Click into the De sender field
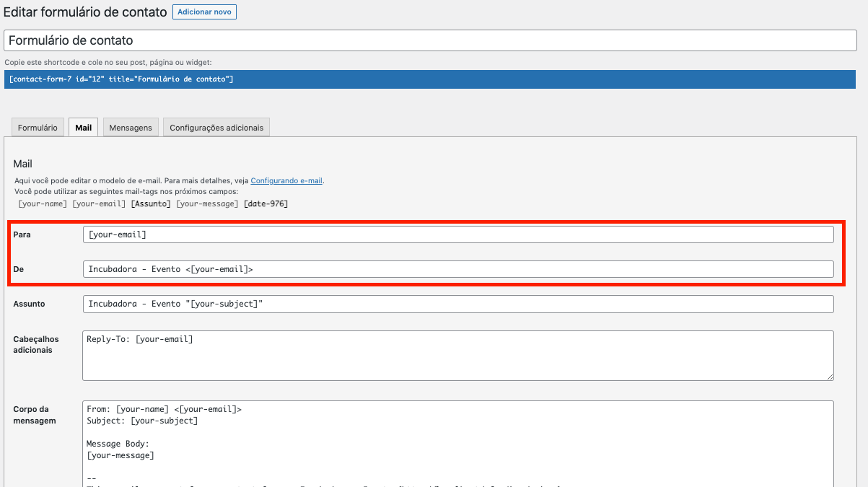868x487 pixels. [x=458, y=269]
